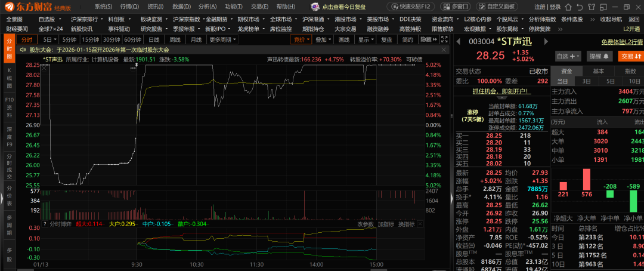Click the 东方财富 logo
Screen dimensions: 644x271
[37, 7]
